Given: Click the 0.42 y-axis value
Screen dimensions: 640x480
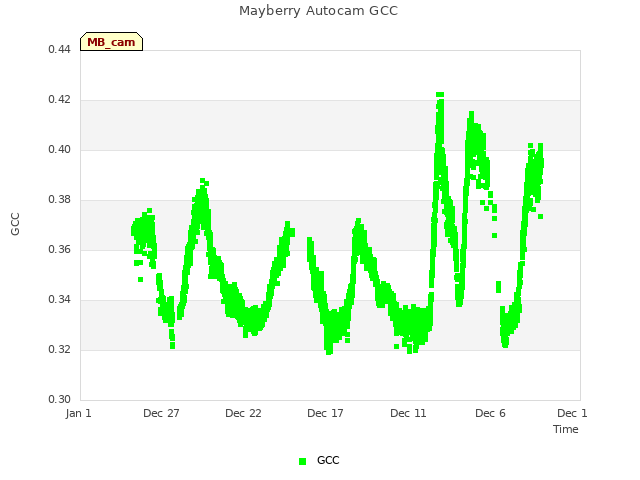Looking at the screenshot, I should click(x=60, y=100).
